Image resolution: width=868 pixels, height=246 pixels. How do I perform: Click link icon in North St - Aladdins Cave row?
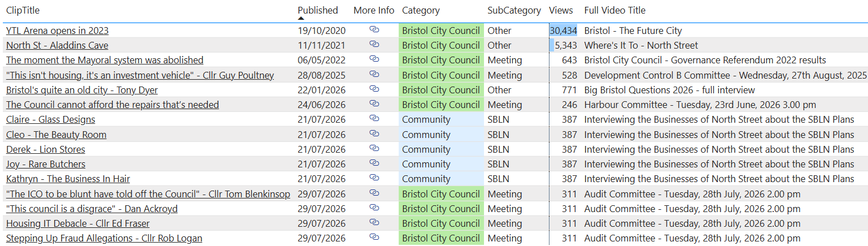[x=374, y=44]
